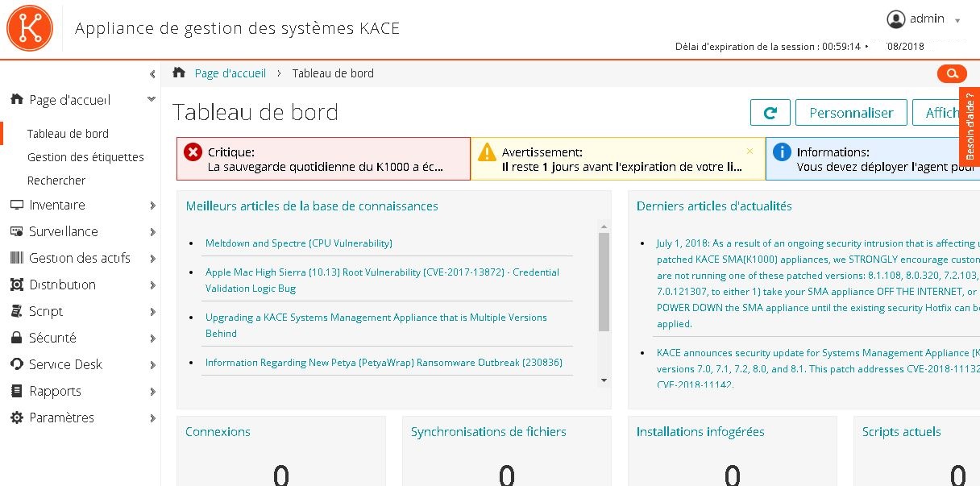
Task: Expand the Sécurité menu arrow
Action: [x=152, y=339]
